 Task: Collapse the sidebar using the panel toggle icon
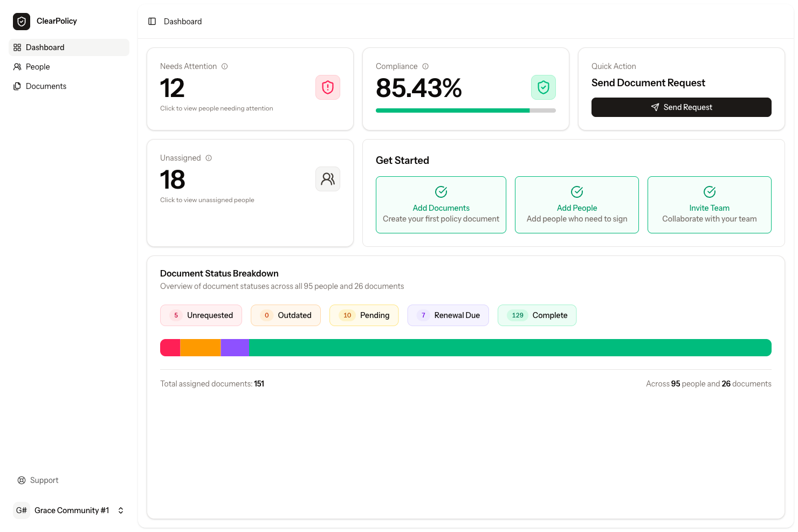coord(152,21)
